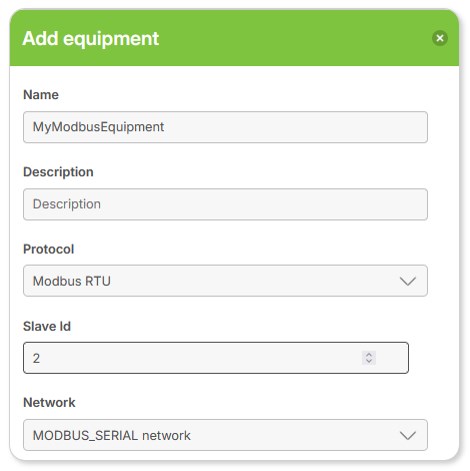Click the Name field label
Viewport: 470px width, 471px height.
click(x=41, y=95)
